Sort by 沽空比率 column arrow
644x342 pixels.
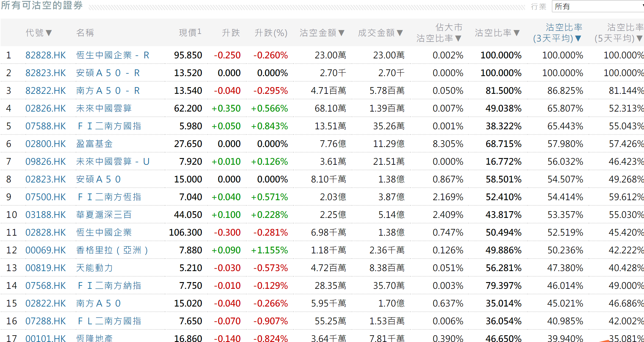(517, 33)
